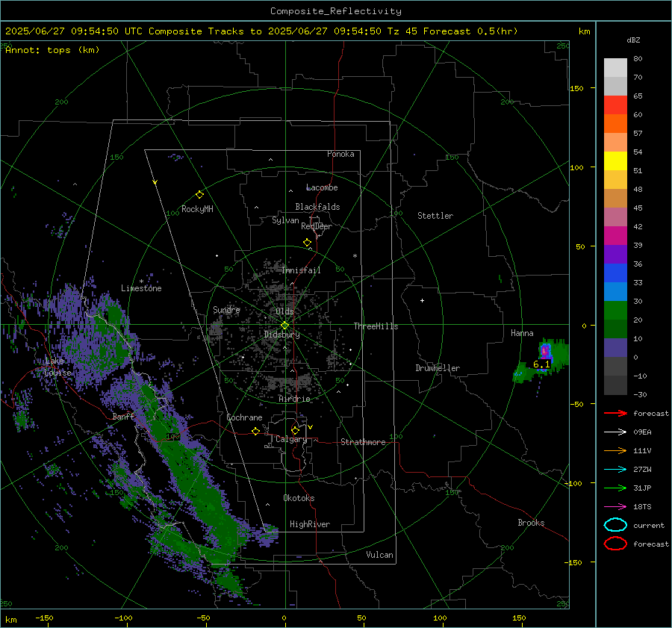672x628 pixels.
Task: Click the yellow diamond marker near RockyMH
Action: click(x=199, y=195)
